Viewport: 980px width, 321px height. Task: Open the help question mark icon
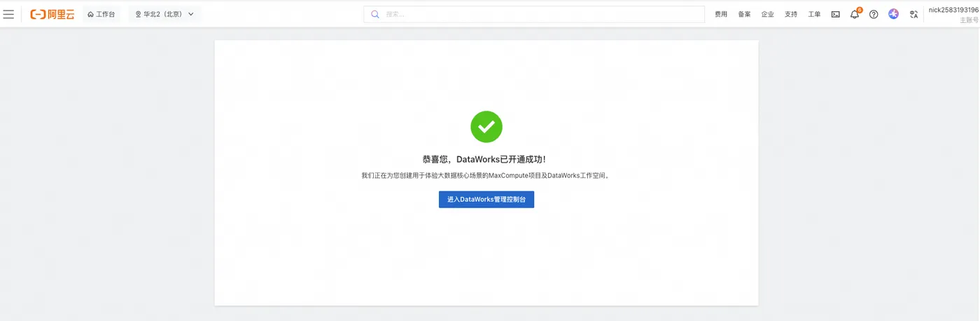point(874,14)
